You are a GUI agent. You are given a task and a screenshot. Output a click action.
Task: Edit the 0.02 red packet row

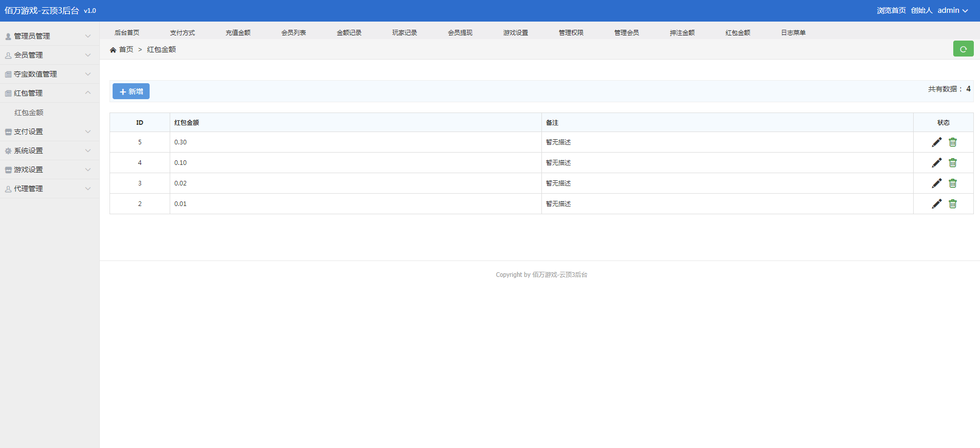tap(937, 183)
